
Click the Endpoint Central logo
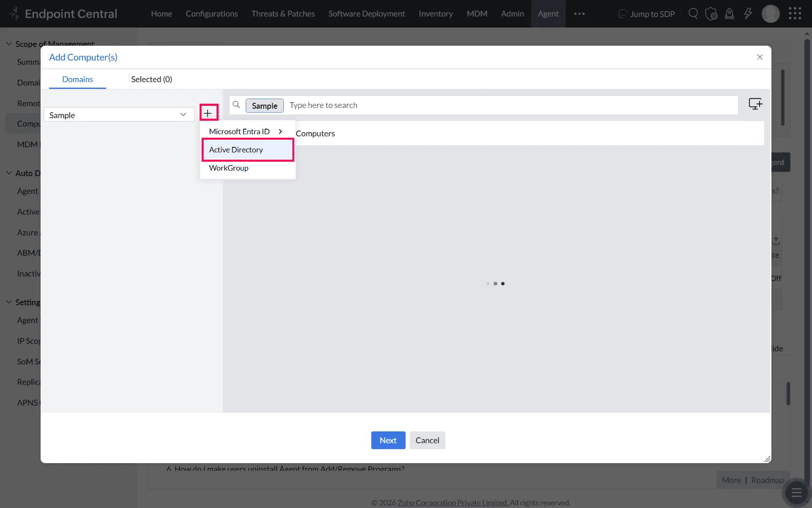coord(63,14)
